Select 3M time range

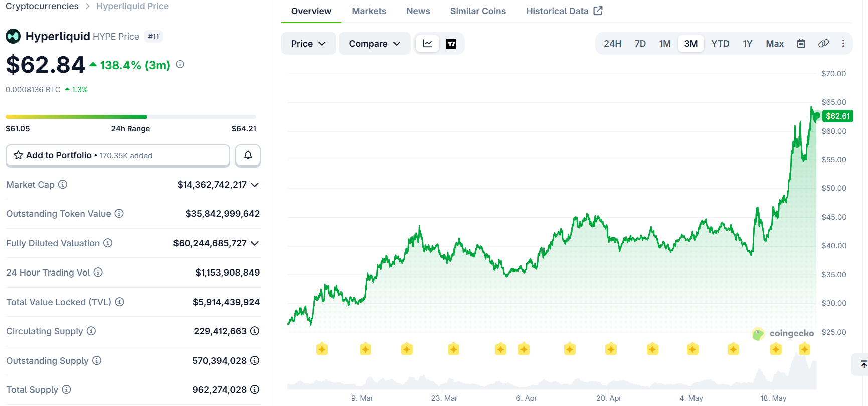point(691,44)
